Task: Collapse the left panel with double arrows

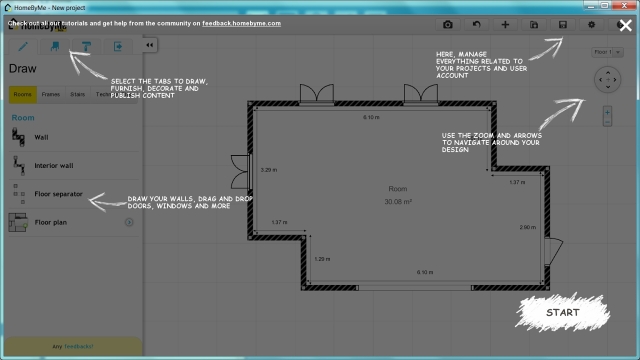Action: 149,45
